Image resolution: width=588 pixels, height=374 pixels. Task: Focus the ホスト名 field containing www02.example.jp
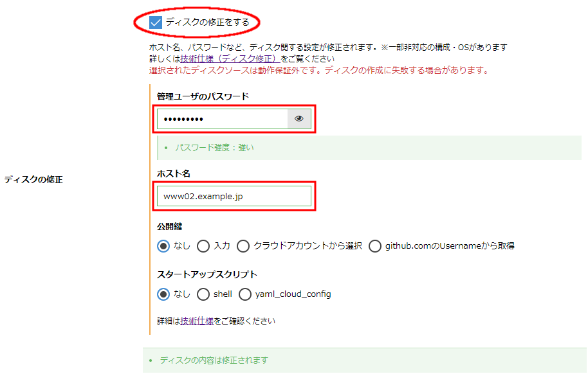point(233,196)
